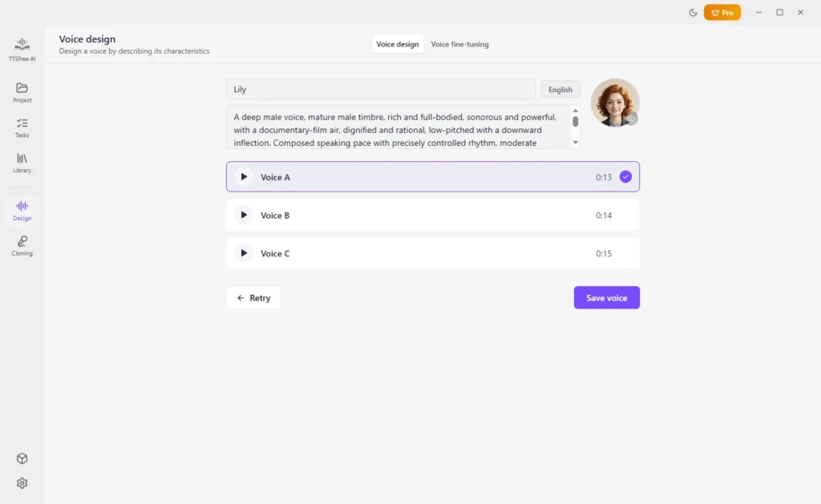Click the 0:13 duration of Voice A
Image resolution: width=821 pixels, height=504 pixels.
tap(603, 177)
